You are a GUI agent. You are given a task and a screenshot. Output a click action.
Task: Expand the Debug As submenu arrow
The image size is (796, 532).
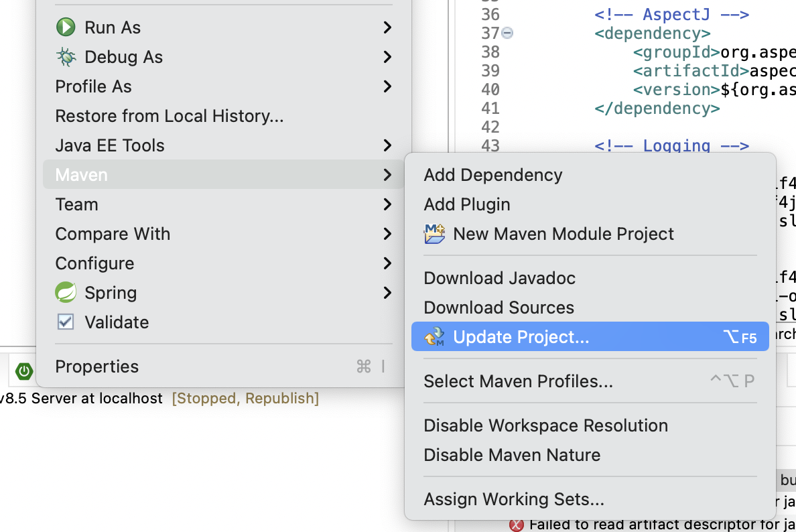tap(387, 57)
